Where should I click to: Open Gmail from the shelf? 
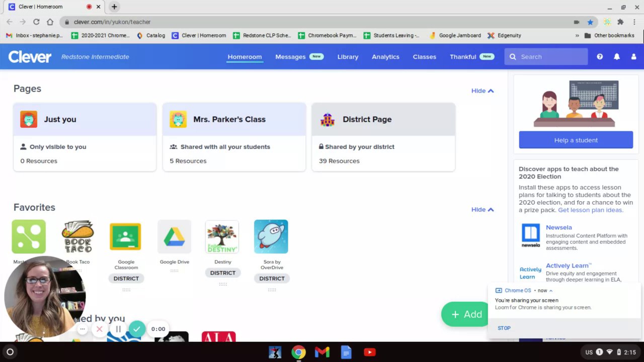tap(322, 352)
